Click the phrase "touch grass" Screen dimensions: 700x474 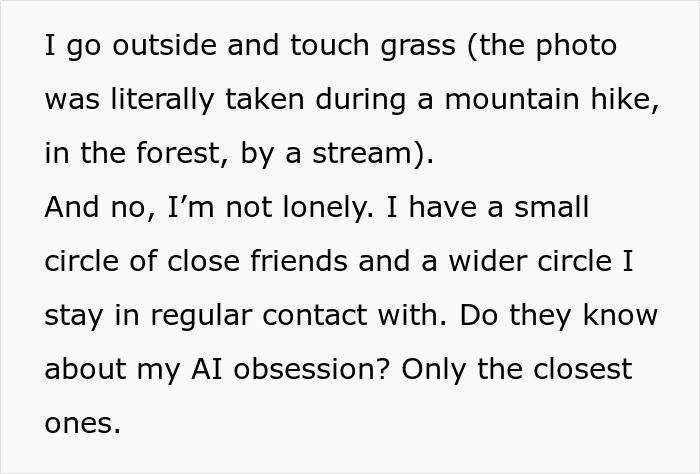[x=373, y=46]
